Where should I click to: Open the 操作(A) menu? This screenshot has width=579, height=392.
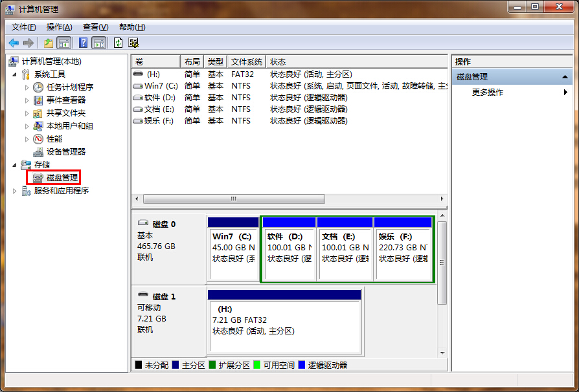click(59, 27)
